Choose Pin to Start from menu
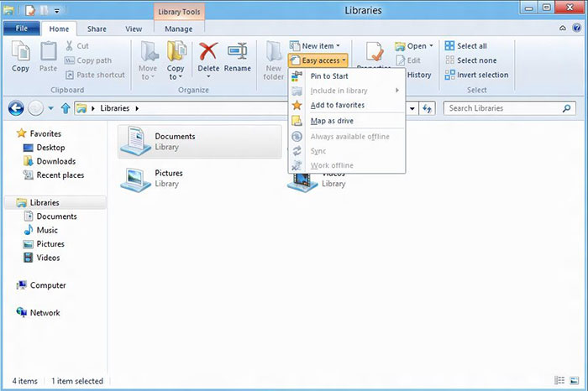 click(x=329, y=76)
